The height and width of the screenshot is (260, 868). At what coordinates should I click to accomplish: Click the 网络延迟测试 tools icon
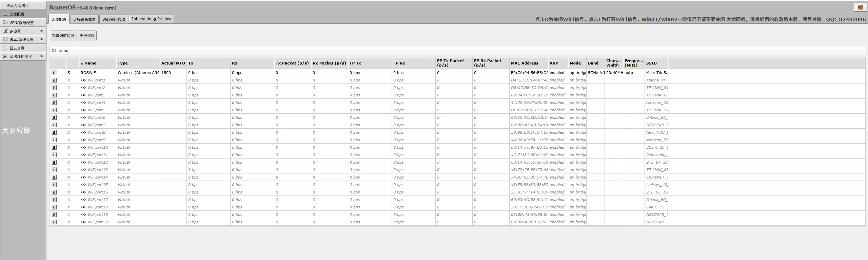5,56
